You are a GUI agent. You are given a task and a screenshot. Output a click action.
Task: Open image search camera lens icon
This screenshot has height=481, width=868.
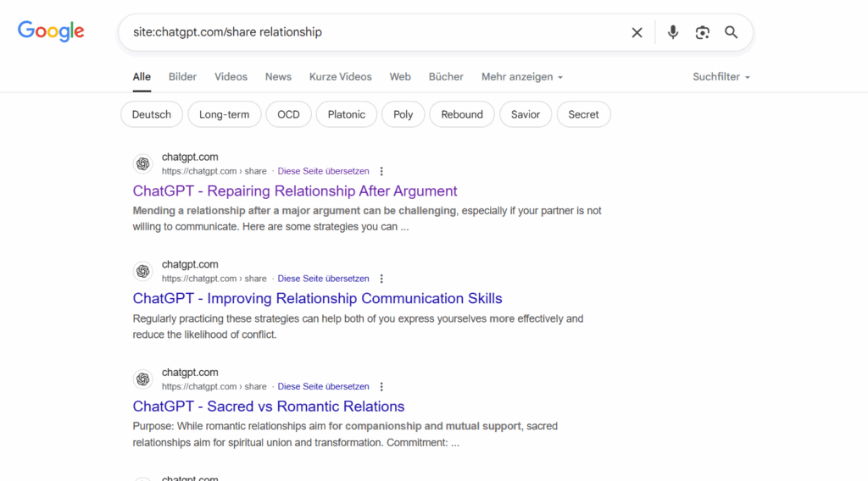coord(702,33)
